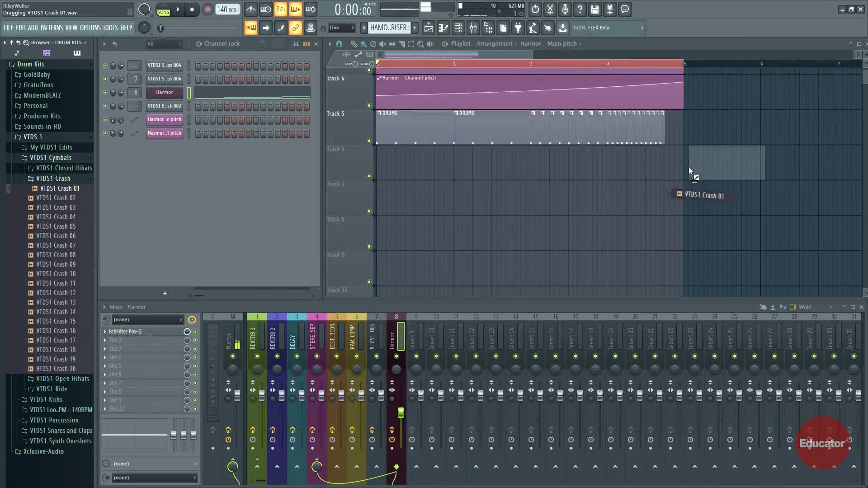The width and height of the screenshot is (868, 488).
Task: Open the TOOLS menu
Action: 110,28
